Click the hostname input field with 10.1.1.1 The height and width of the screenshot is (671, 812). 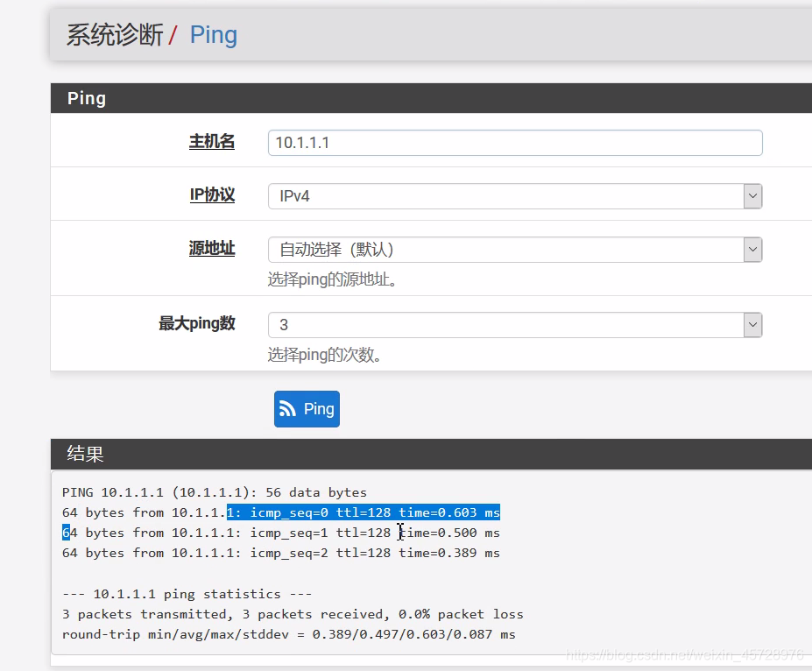click(x=515, y=143)
